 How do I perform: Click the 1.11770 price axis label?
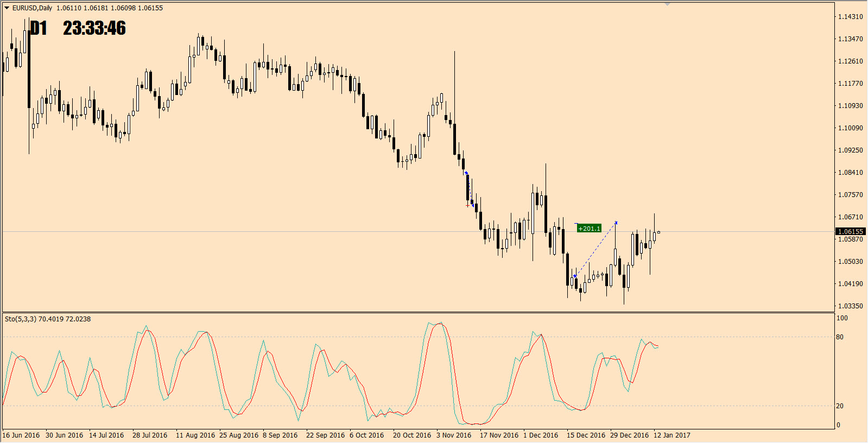click(x=851, y=84)
